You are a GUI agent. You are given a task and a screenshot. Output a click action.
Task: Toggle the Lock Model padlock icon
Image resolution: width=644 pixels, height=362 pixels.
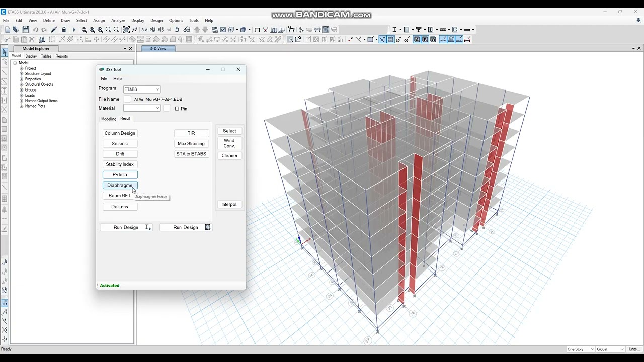click(64, 30)
